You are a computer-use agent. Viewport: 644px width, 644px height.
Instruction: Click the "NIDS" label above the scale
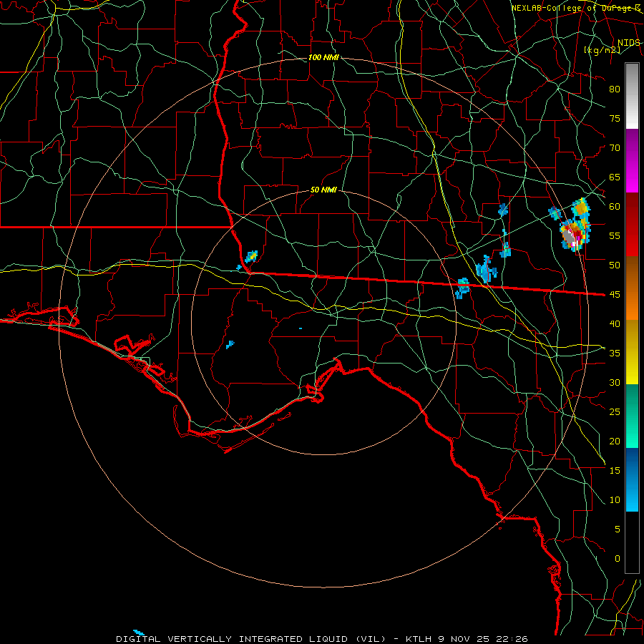(629, 43)
